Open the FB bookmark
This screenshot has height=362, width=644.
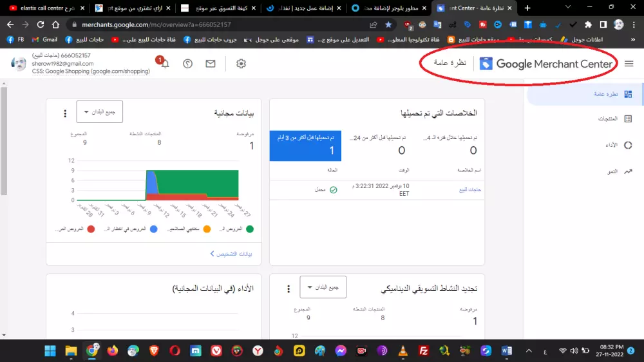coord(15,39)
